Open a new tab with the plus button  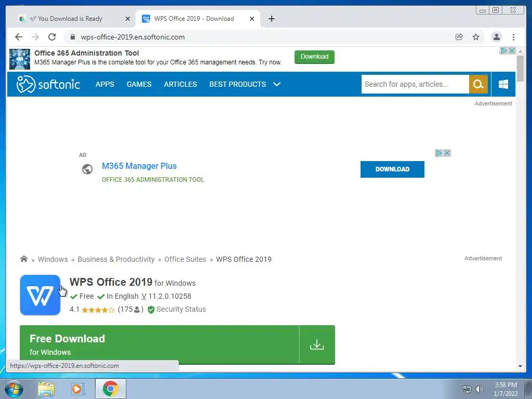tap(271, 19)
